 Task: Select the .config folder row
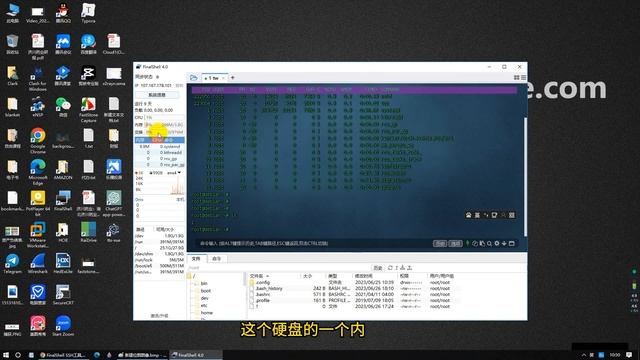pyautogui.click(x=351, y=282)
